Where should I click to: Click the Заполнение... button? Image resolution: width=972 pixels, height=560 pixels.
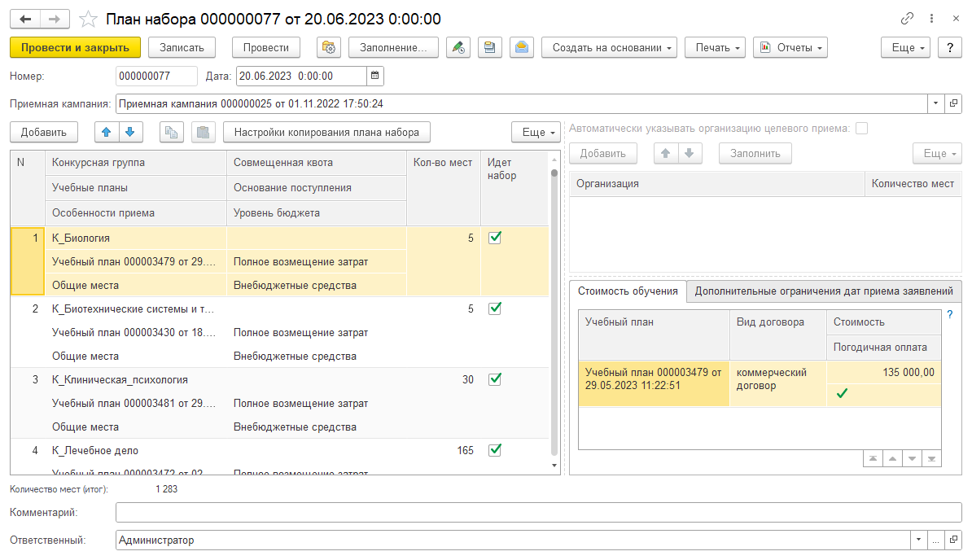(x=393, y=48)
